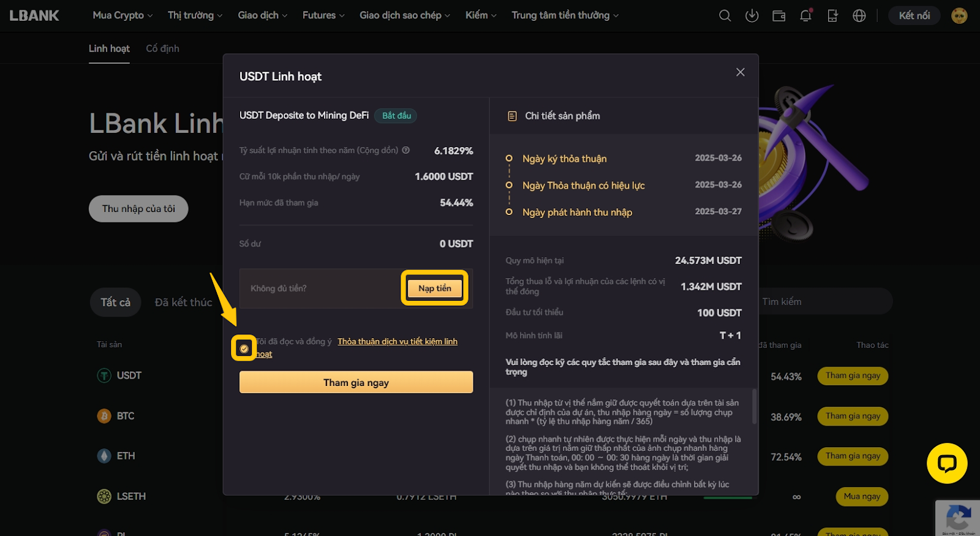Click the Thao tác column header

(x=872, y=345)
